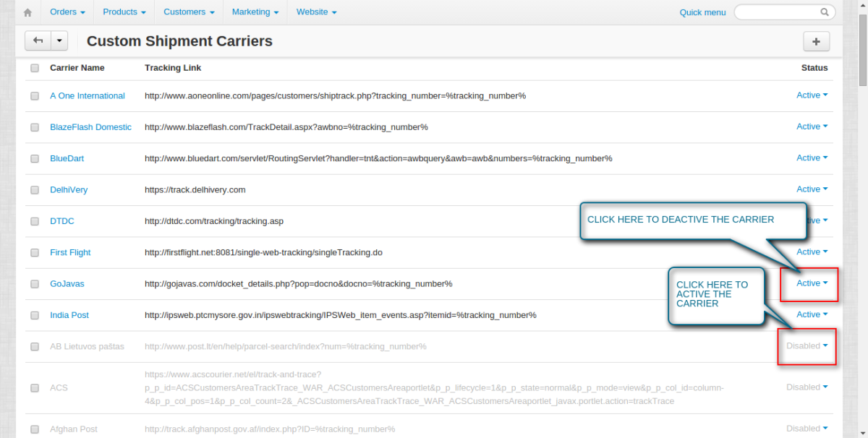The image size is (868, 438).
Task: Check the DelhiVery row checkbox
Action: (x=35, y=190)
